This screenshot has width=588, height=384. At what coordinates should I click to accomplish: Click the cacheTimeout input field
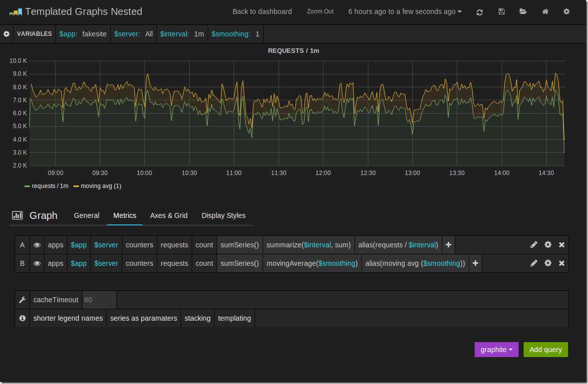99,300
